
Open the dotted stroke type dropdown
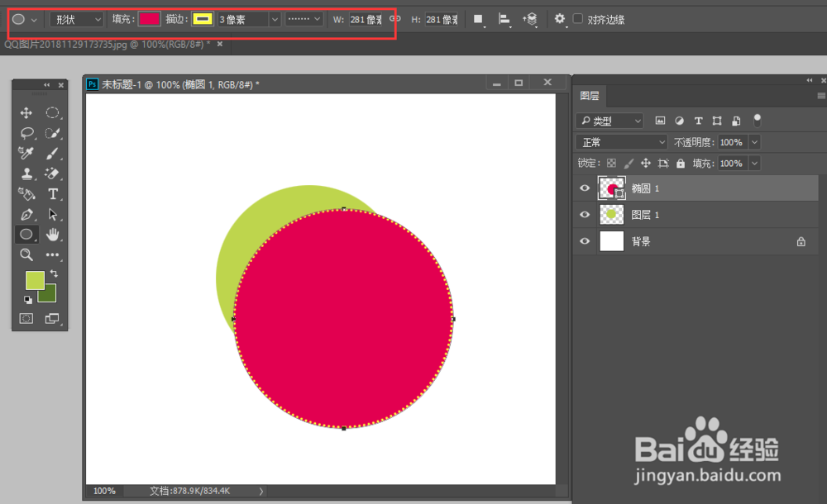[x=304, y=19]
